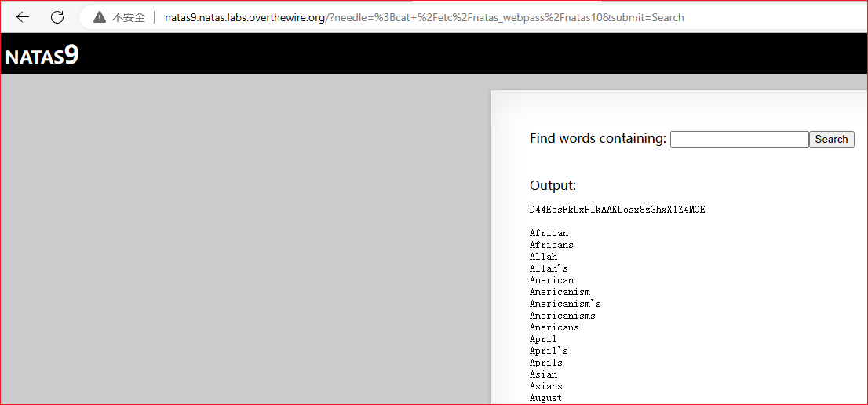Click the word 'August' at list bottom

[545, 398]
